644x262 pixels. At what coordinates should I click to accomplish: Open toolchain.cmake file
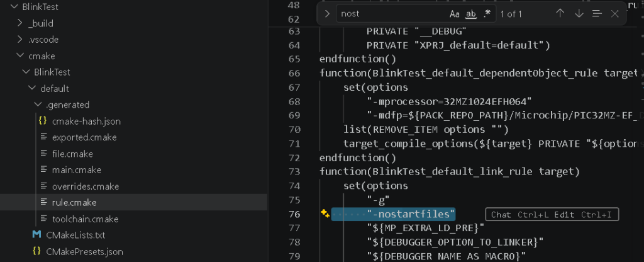coord(85,219)
